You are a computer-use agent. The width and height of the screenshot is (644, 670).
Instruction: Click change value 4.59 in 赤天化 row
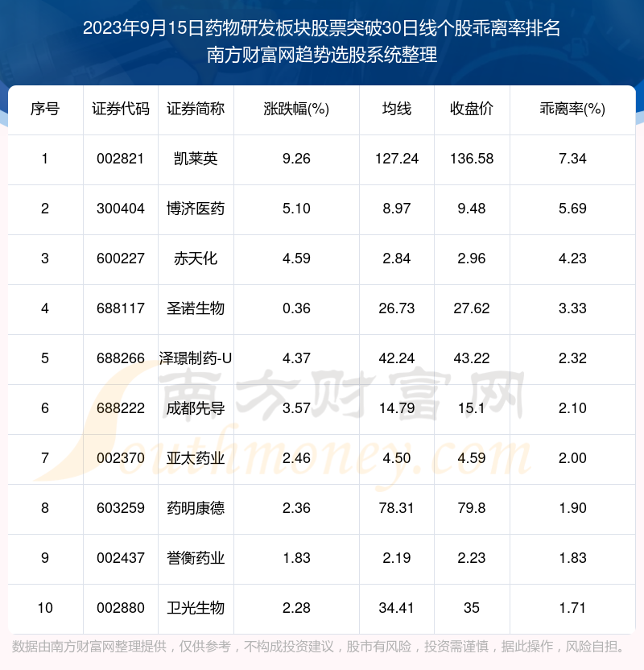pyautogui.click(x=296, y=258)
